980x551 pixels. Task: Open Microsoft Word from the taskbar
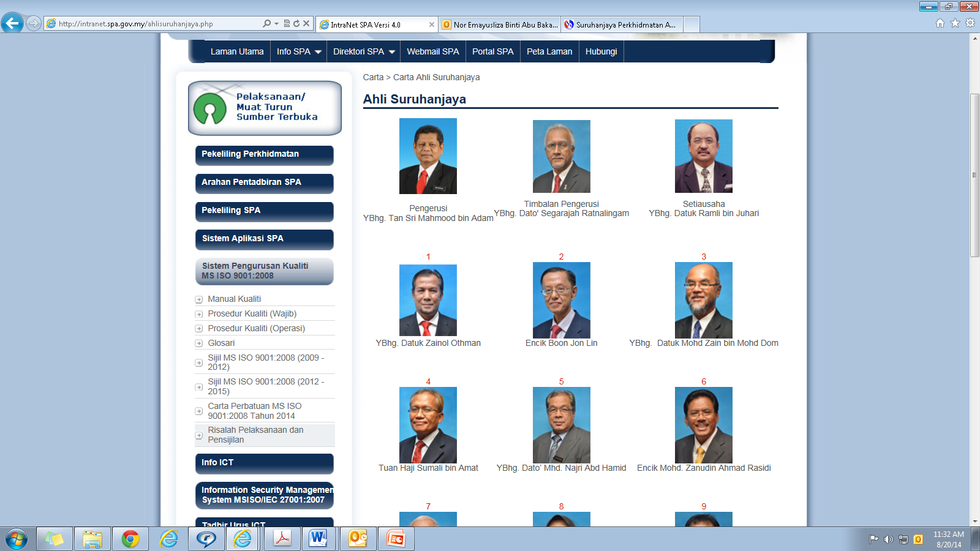(318, 539)
